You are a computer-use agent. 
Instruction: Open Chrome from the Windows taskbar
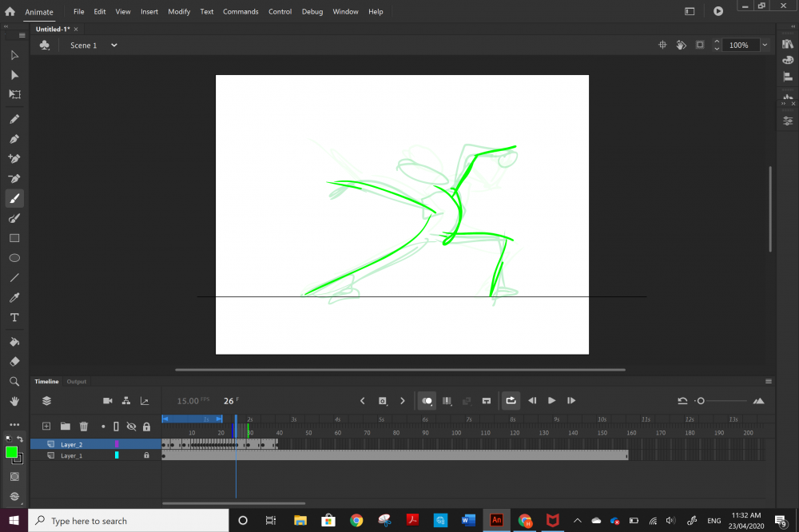point(356,521)
